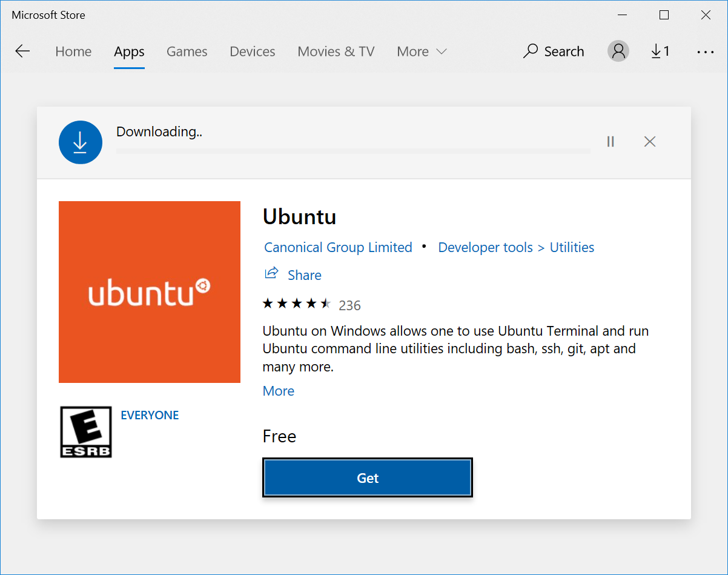Cancel the download with the X
Viewport: 728px width, 575px height.
click(x=650, y=141)
